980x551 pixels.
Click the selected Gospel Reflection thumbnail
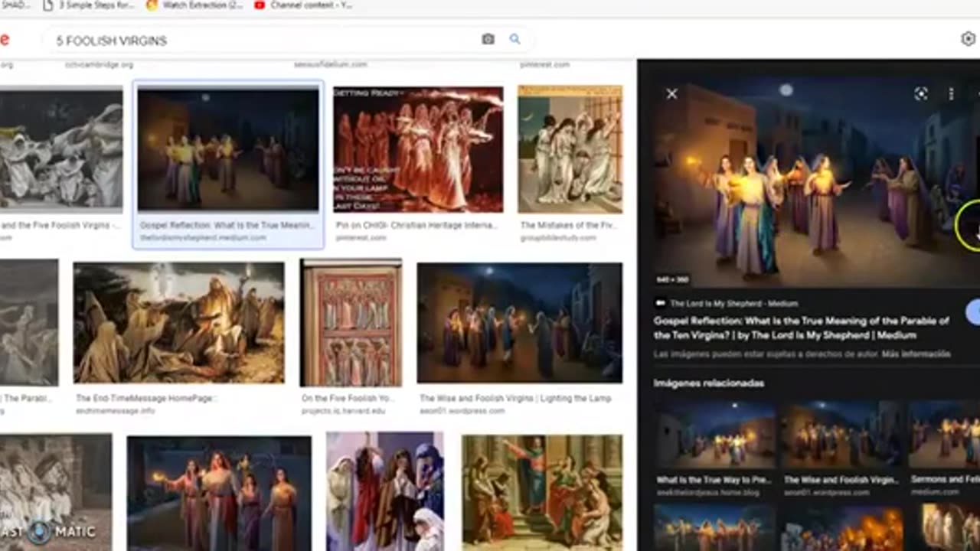[x=228, y=149]
